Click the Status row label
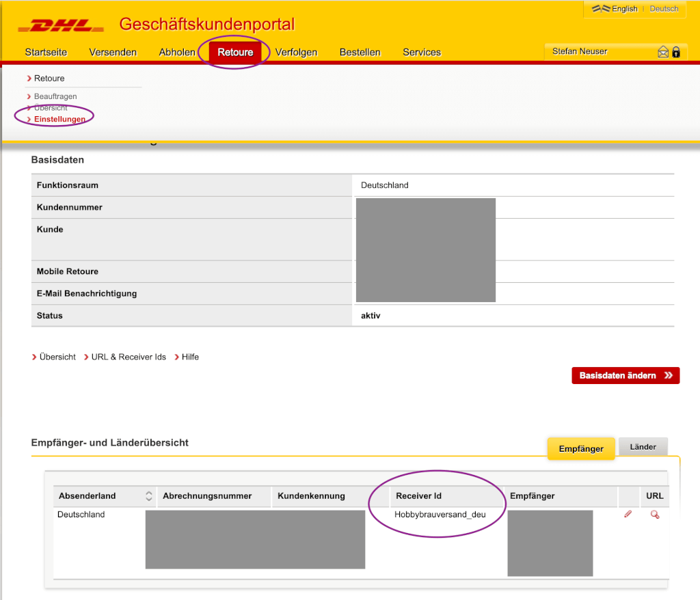 coord(49,316)
